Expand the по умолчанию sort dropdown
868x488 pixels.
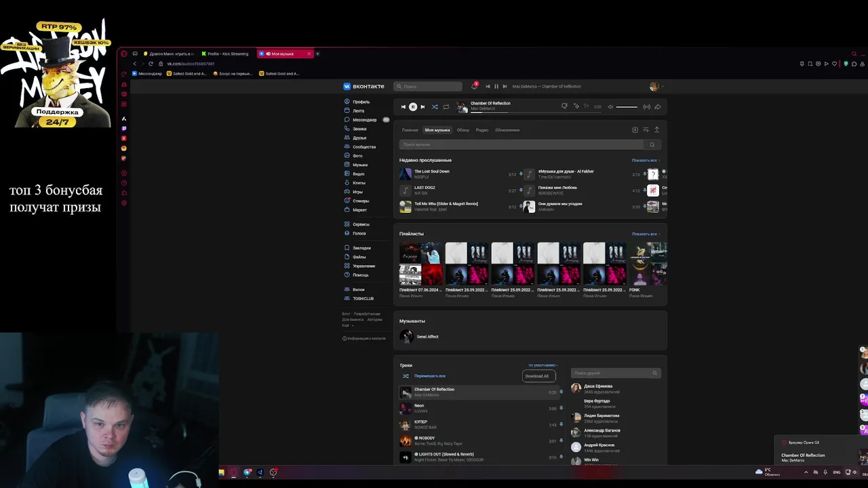542,365
